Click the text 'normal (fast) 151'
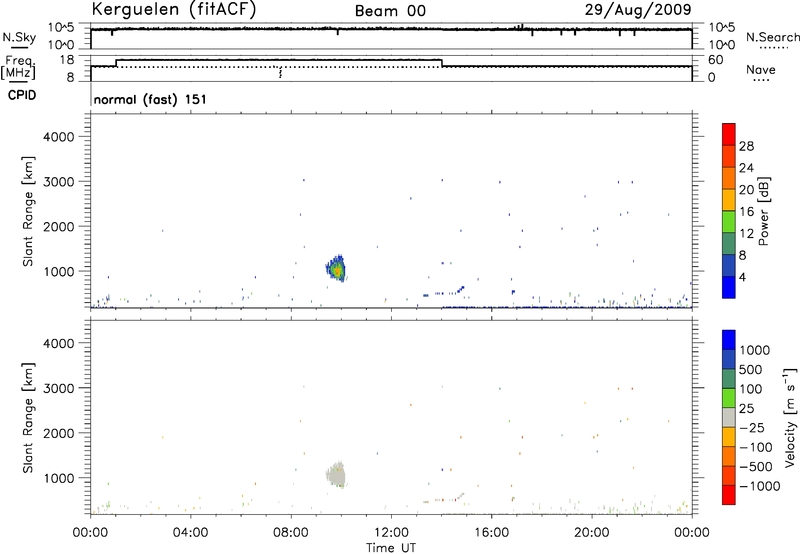The height and width of the screenshot is (554, 800). (150, 99)
